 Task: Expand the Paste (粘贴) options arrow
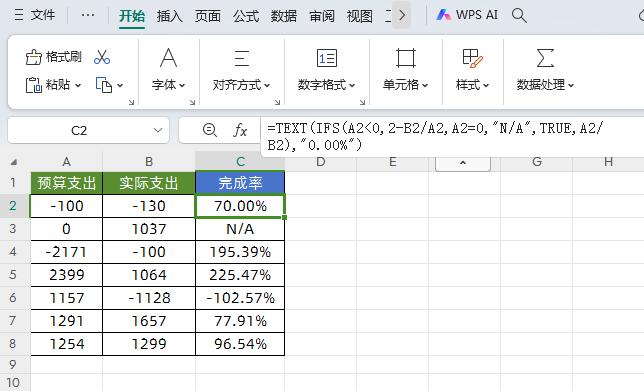coord(78,85)
